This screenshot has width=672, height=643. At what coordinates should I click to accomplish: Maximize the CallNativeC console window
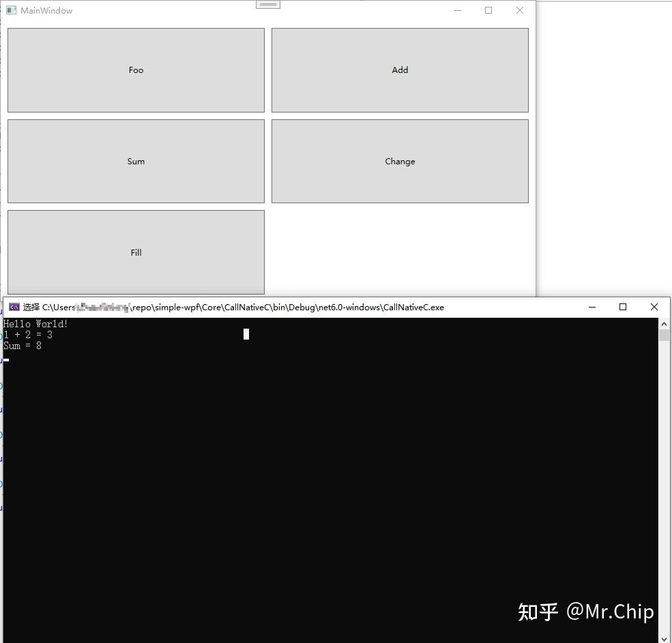(623, 307)
